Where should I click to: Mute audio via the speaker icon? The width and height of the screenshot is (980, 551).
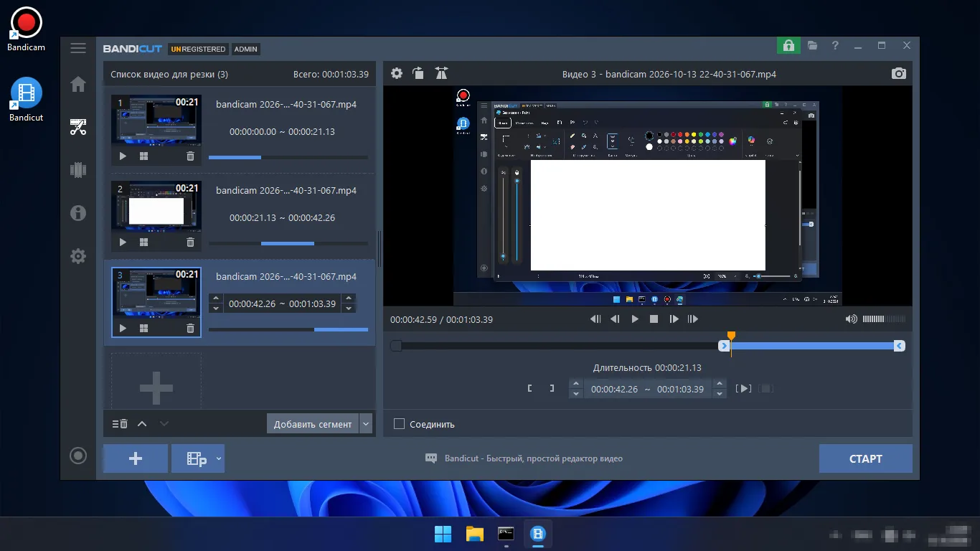pyautogui.click(x=852, y=319)
